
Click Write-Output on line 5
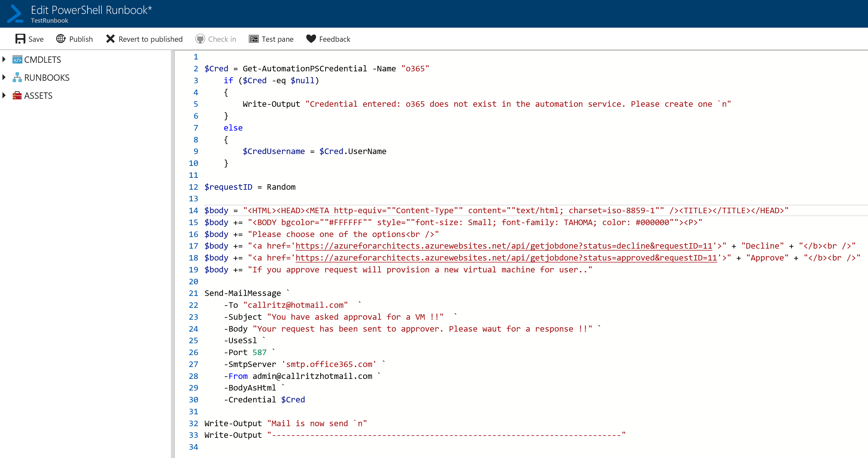(x=271, y=104)
